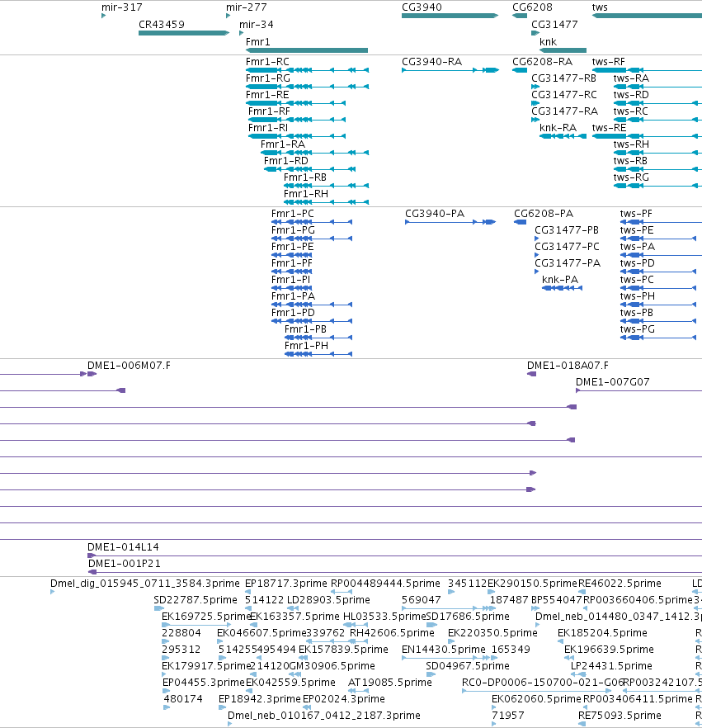Select the tws-RF transcript label
Screen dimensions: 702x728
click(x=608, y=62)
